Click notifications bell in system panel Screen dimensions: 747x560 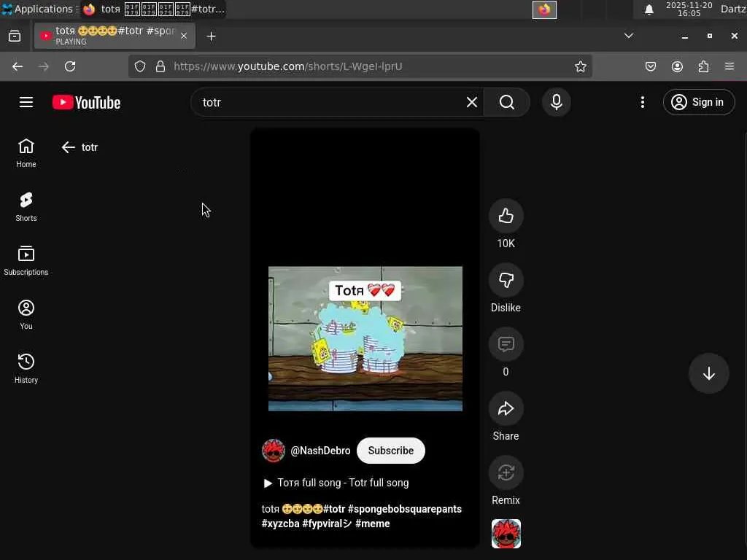point(649,9)
